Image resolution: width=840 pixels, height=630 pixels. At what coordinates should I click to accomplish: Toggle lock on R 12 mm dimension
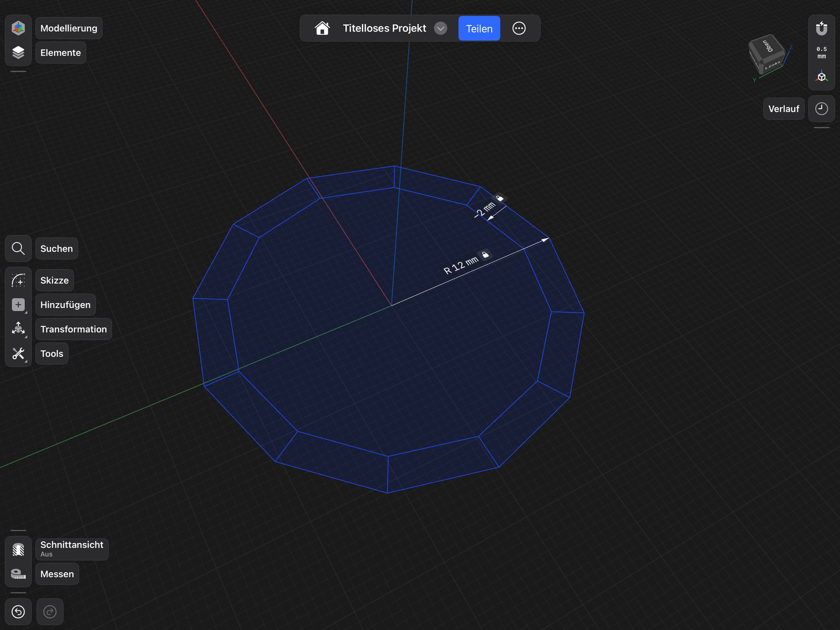[x=485, y=255]
